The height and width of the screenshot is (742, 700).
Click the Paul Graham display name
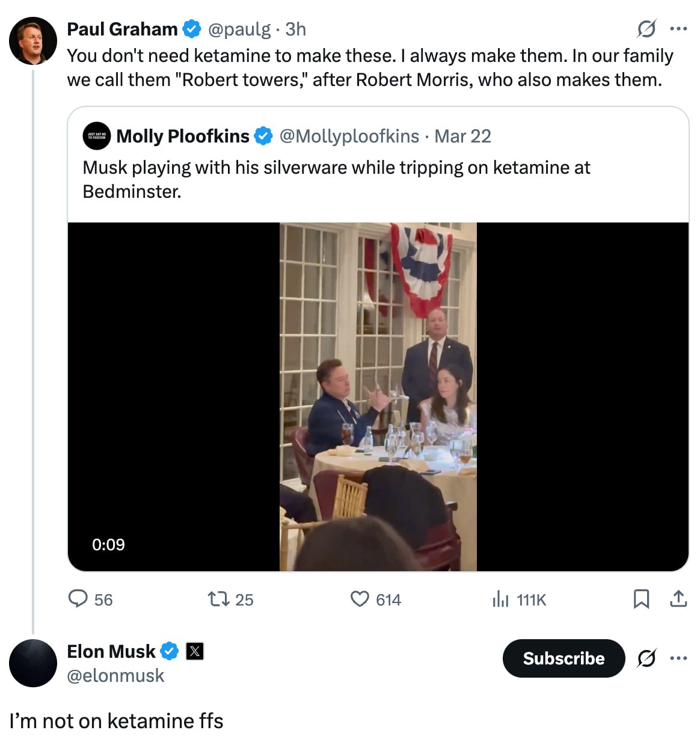click(122, 29)
